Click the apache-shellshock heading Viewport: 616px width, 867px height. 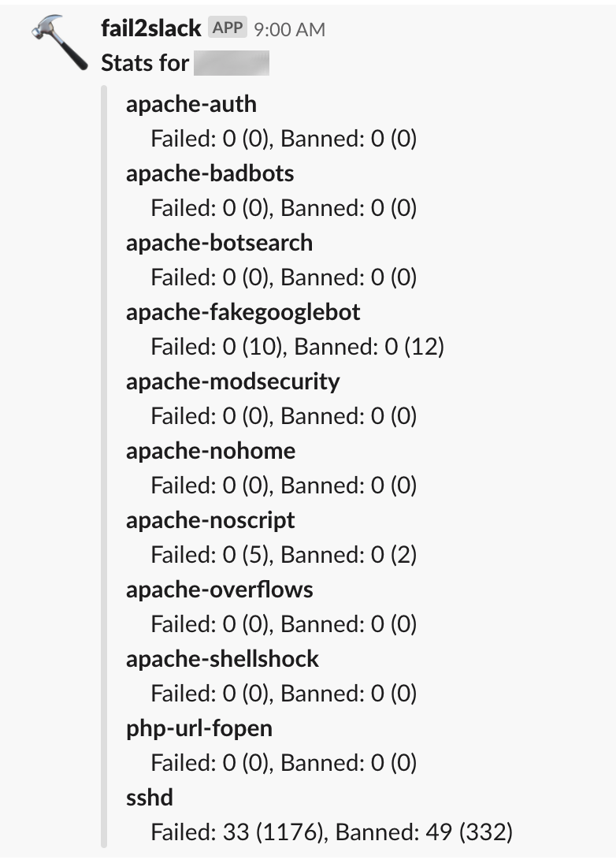(x=223, y=659)
